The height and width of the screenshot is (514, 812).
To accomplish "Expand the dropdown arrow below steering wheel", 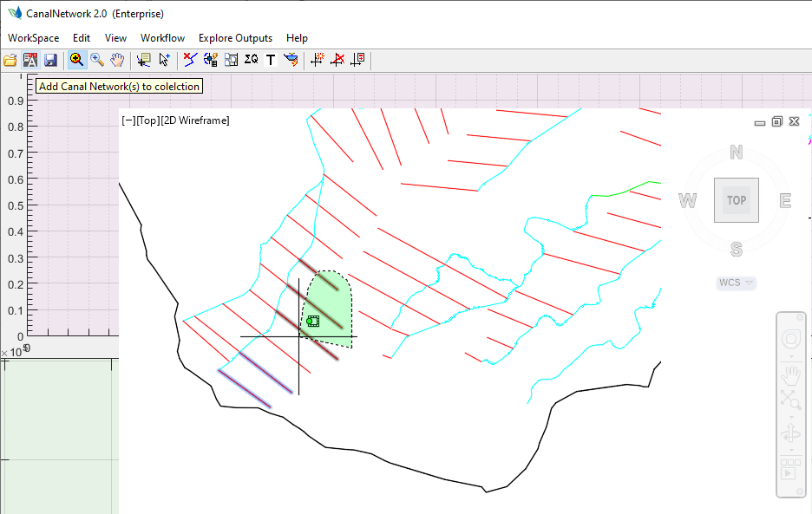I will (x=790, y=356).
